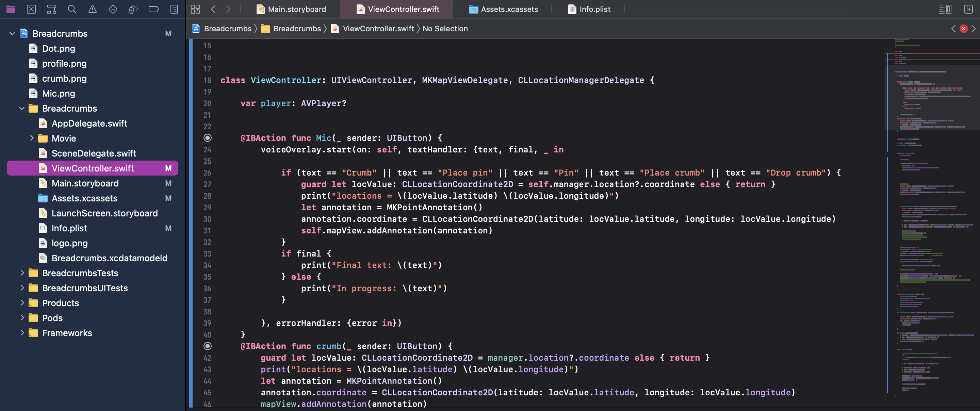The width and height of the screenshot is (980, 411).
Task: Open the Report navigator icon
Action: (174, 9)
